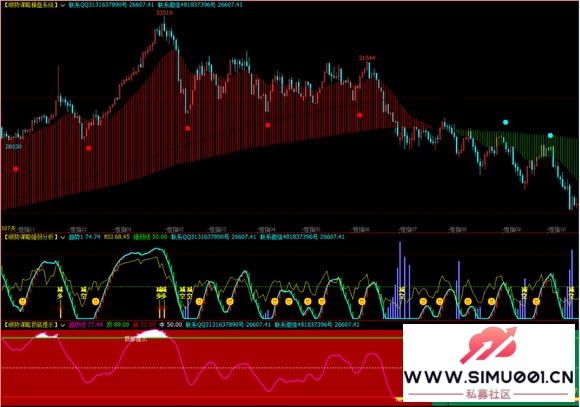Expand the chevron beside 顺势谋略强弱分析 title
580x407 pixels.
click(63, 237)
